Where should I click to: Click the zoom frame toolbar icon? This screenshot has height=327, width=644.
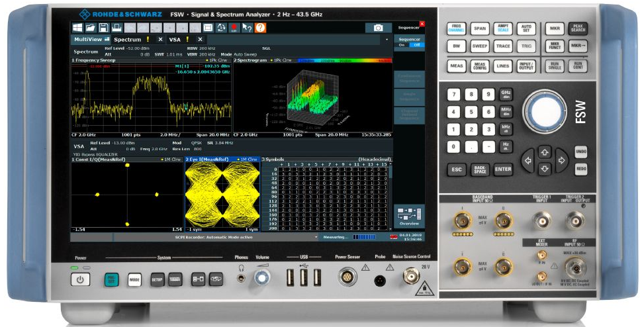(x=208, y=28)
